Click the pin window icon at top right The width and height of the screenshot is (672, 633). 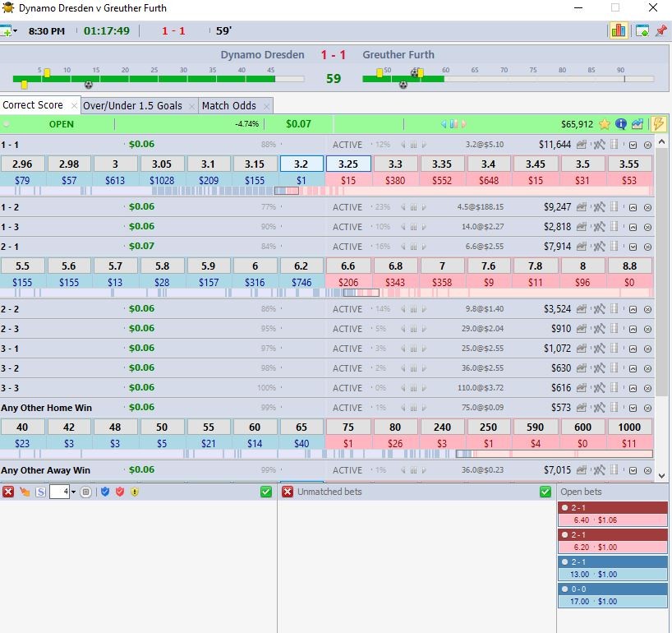click(660, 31)
